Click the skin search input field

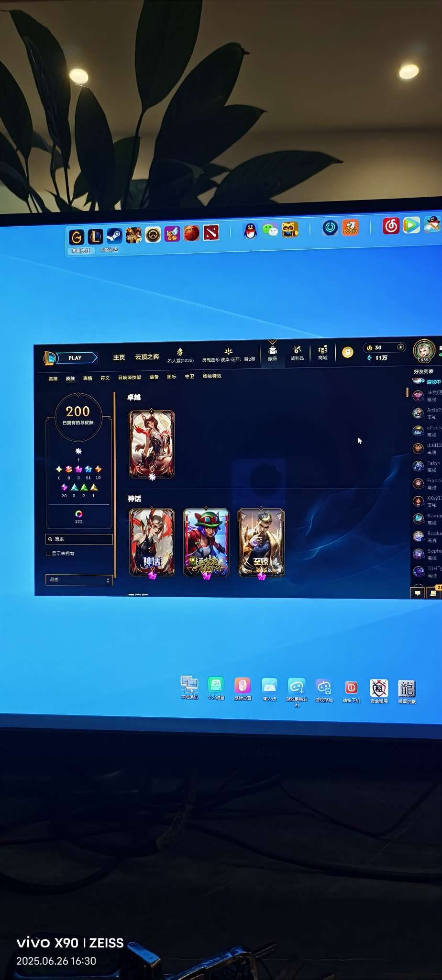coord(79,539)
